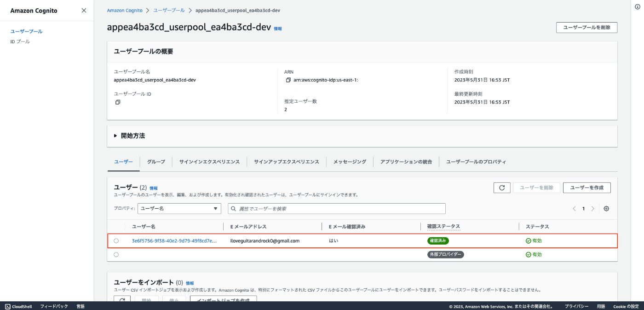Open 言語 in the footer

[x=80, y=306]
